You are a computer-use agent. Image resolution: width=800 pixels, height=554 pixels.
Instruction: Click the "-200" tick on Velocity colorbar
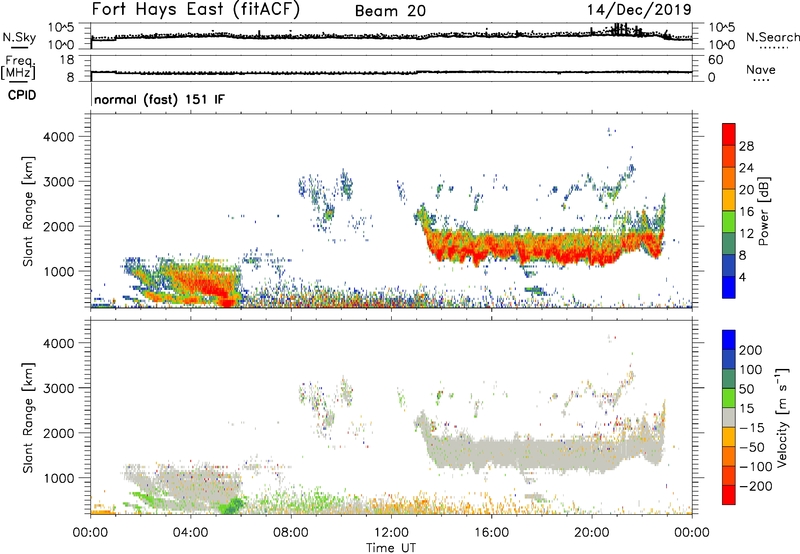[755, 486]
